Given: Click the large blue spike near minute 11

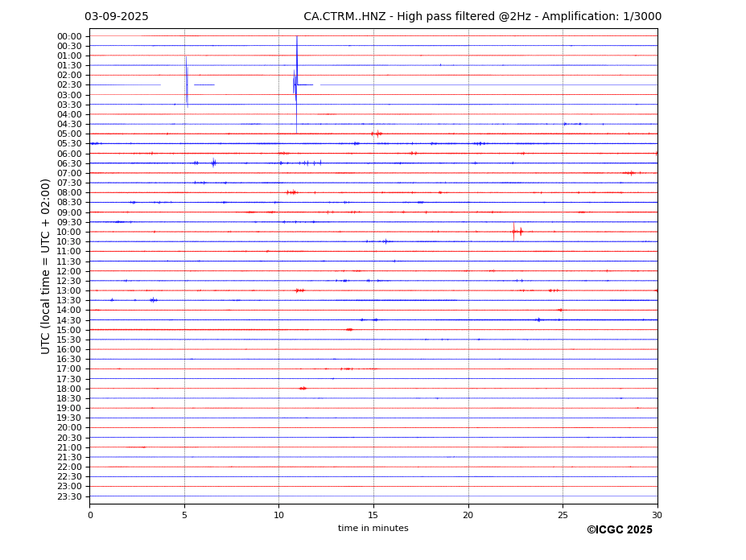Looking at the screenshot, I should 296,84.
